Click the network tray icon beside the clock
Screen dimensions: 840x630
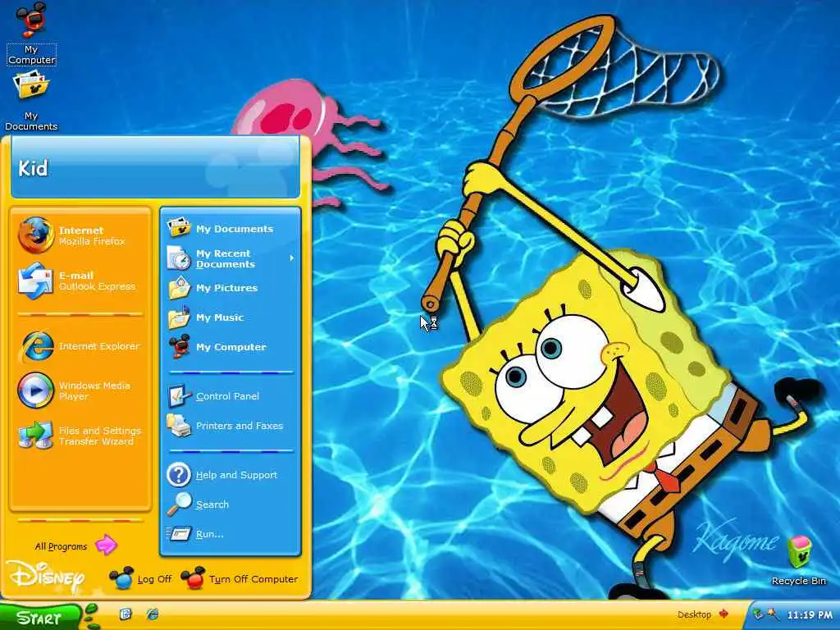tap(758, 614)
